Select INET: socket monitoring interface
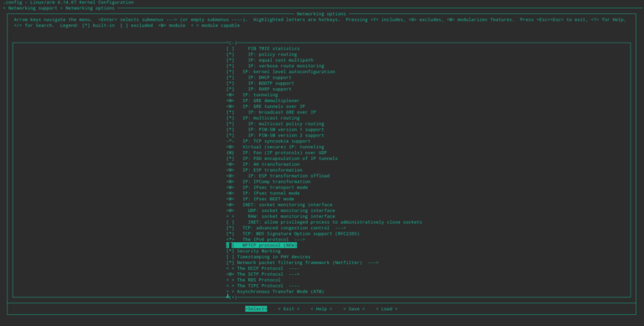 [279, 204]
